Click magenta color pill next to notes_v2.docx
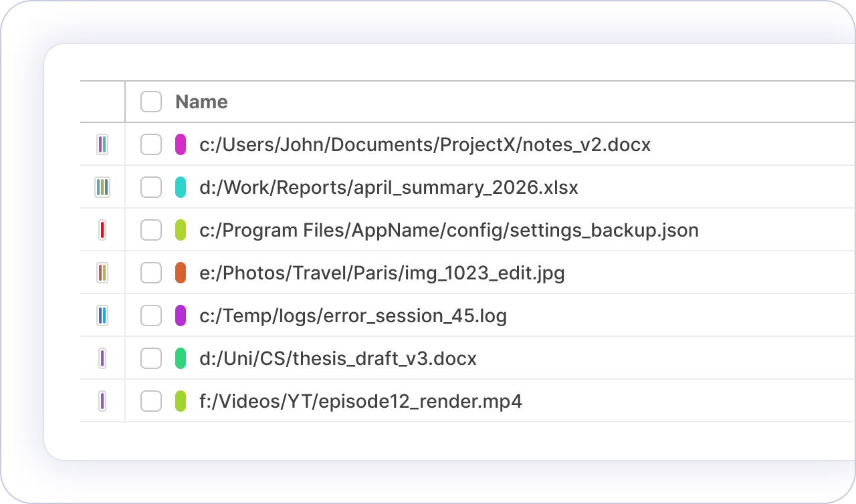Image resolution: width=856 pixels, height=504 pixels. tap(181, 144)
